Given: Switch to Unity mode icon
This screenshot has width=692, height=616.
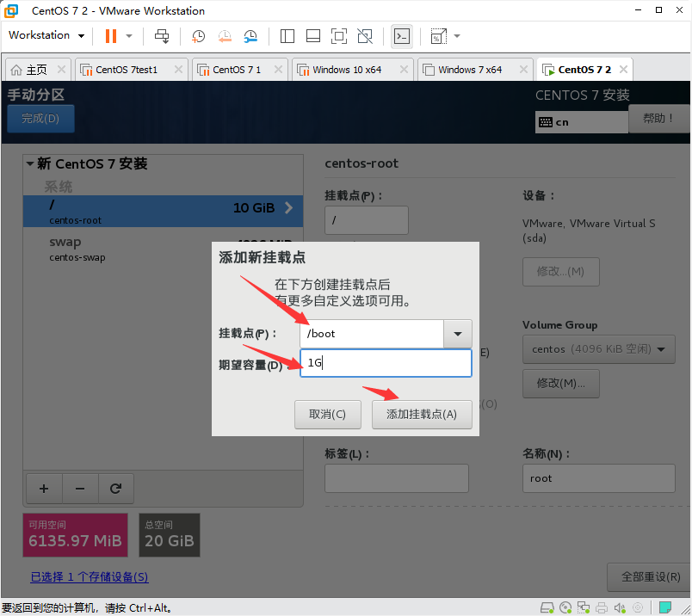Looking at the screenshot, I should [365, 36].
